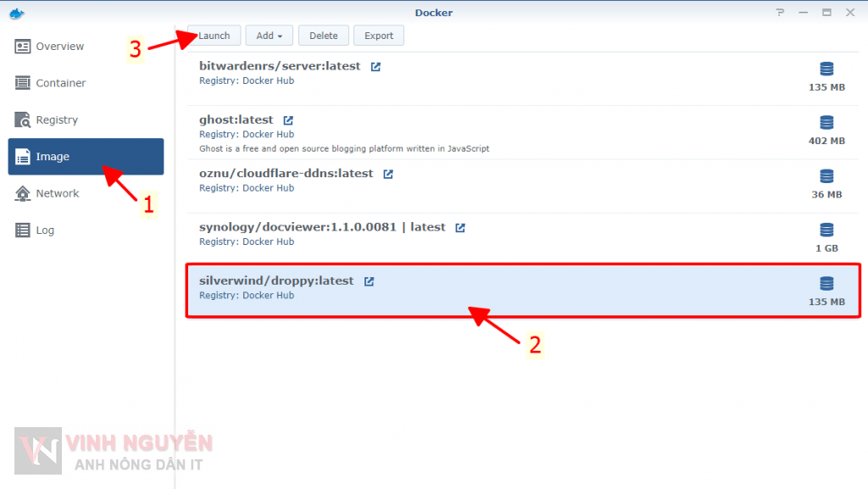
Task: Click the disk icon showing 1 GB
Action: click(x=826, y=230)
